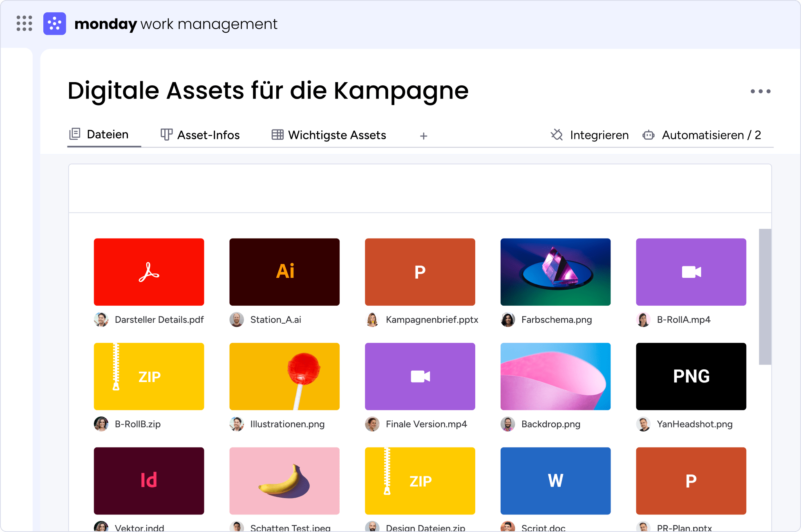Viewport: 801px width, 532px height.
Task: Open the Design Dateien.zip archive tile
Action: click(x=420, y=481)
